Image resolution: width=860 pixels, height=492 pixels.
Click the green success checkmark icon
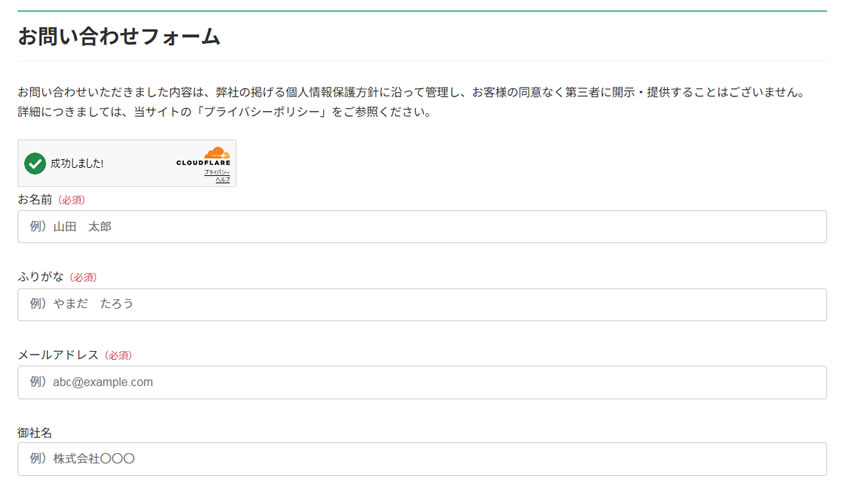[x=35, y=163]
